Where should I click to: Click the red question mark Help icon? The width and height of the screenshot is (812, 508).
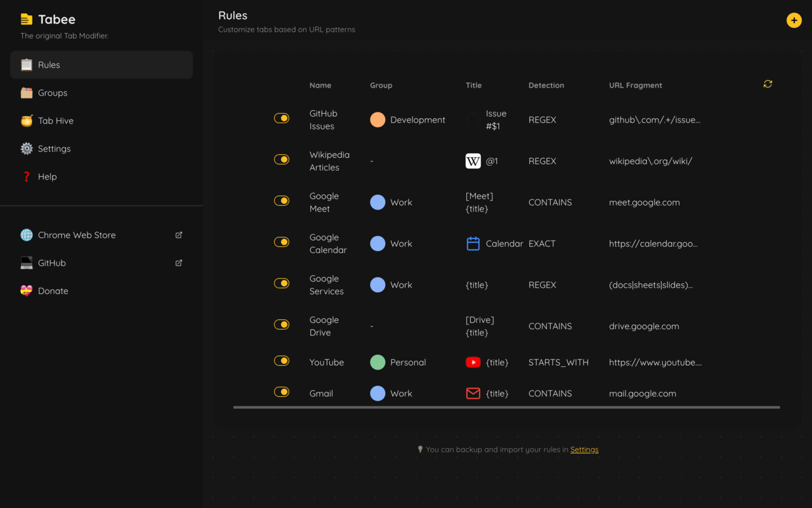point(27,177)
